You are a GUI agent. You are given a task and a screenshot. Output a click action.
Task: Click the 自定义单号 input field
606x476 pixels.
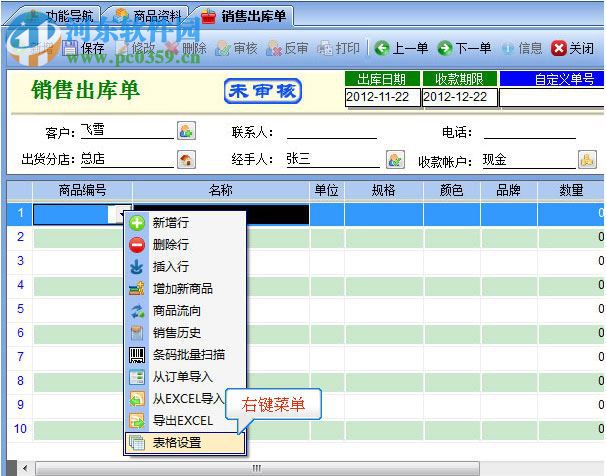(x=552, y=97)
